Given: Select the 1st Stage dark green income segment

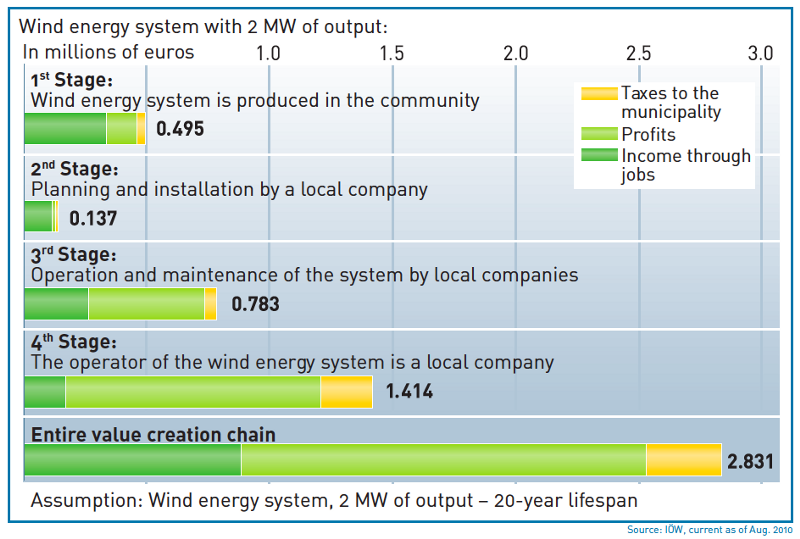Looking at the screenshot, I should [64, 129].
